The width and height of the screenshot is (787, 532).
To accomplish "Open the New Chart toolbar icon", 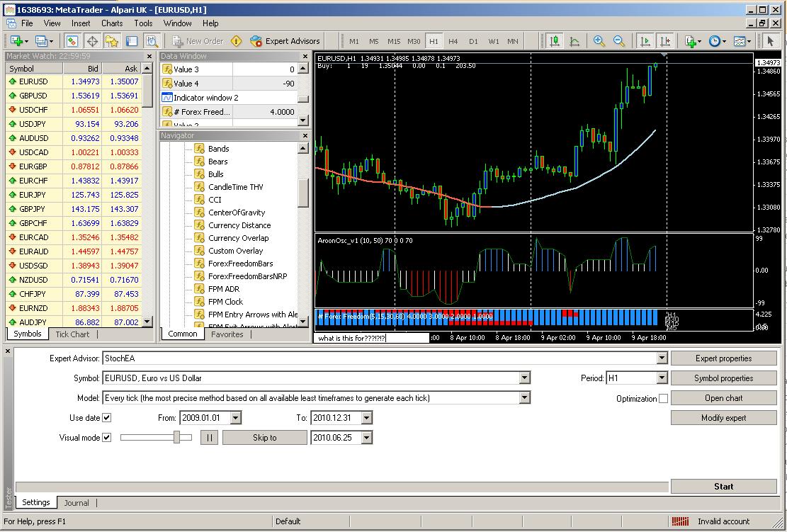I will (18, 41).
